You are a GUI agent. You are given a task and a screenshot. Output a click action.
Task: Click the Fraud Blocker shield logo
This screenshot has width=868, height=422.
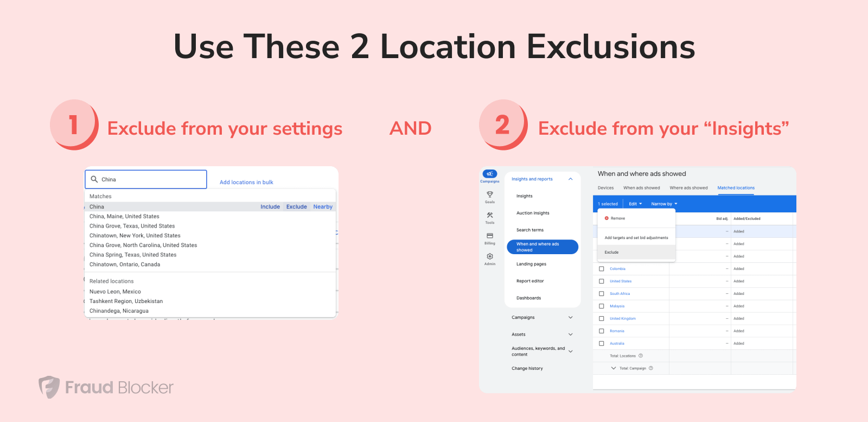point(49,387)
